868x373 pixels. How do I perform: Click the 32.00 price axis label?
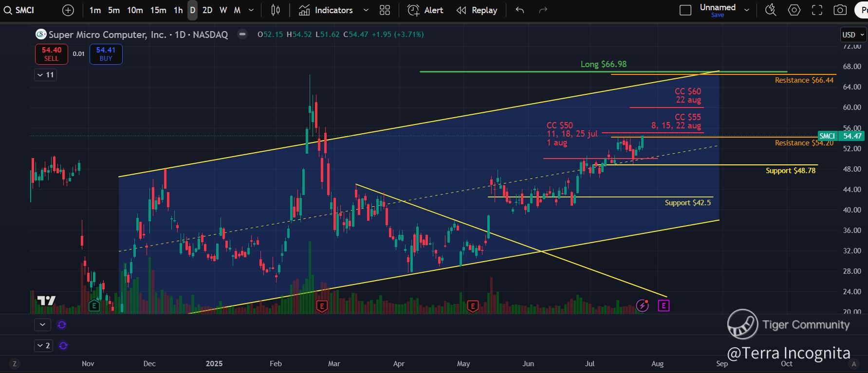pos(852,251)
